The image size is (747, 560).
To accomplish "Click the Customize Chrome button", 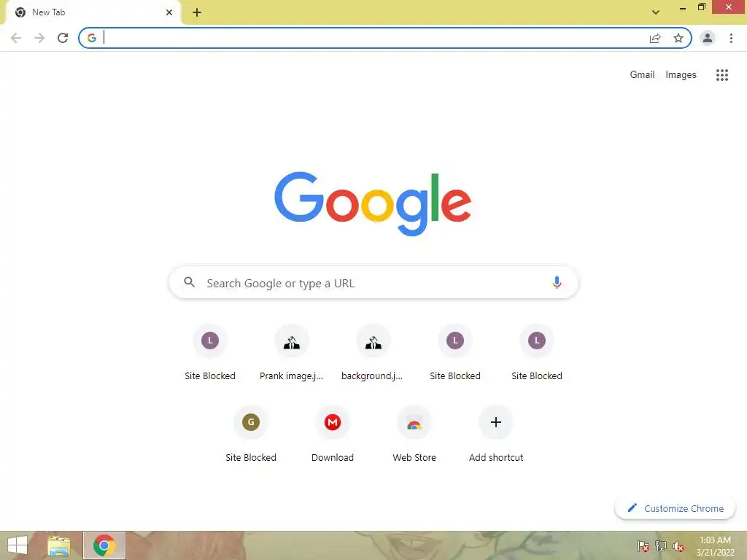I will coord(675,508).
